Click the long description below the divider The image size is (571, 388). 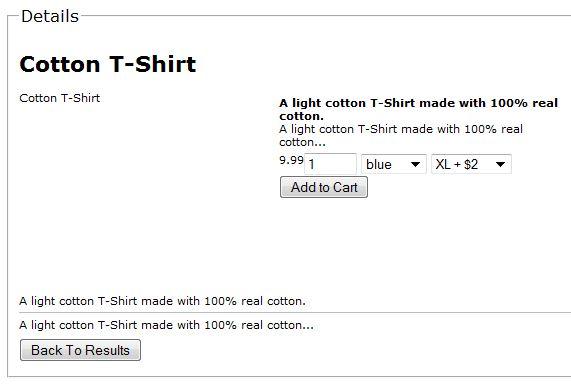point(167,325)
